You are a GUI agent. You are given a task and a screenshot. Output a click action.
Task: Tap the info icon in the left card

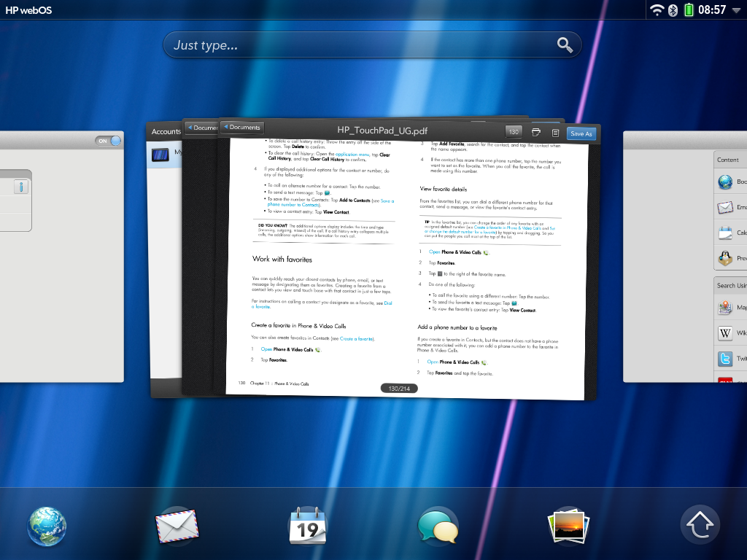(x=21, y=187)
